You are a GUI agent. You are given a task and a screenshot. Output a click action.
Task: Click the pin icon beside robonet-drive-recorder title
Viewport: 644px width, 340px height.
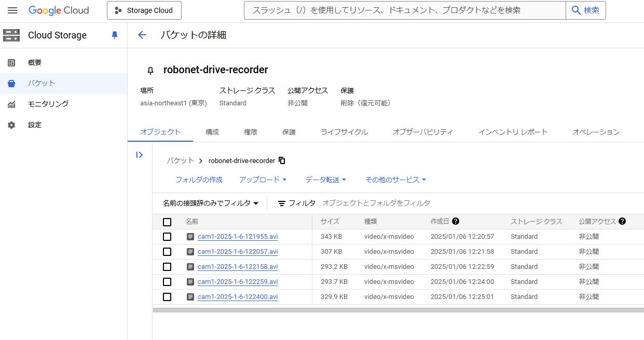click(150, 71)
